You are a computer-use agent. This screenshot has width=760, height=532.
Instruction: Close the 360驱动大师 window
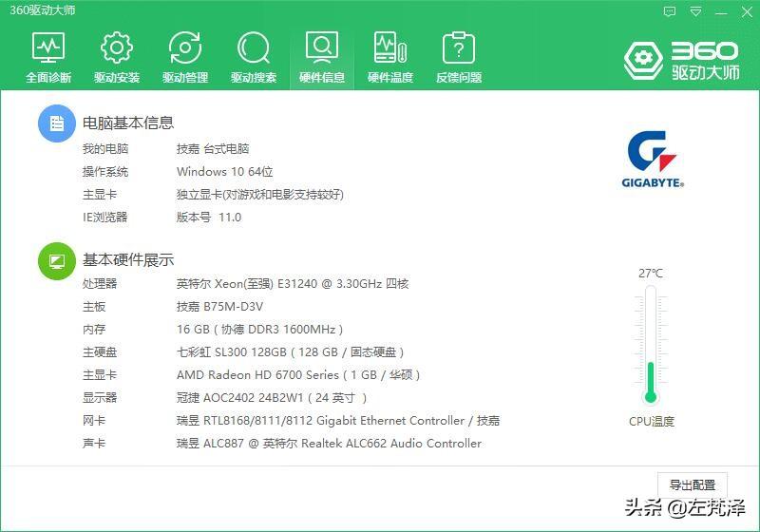(x=747, y=11)
